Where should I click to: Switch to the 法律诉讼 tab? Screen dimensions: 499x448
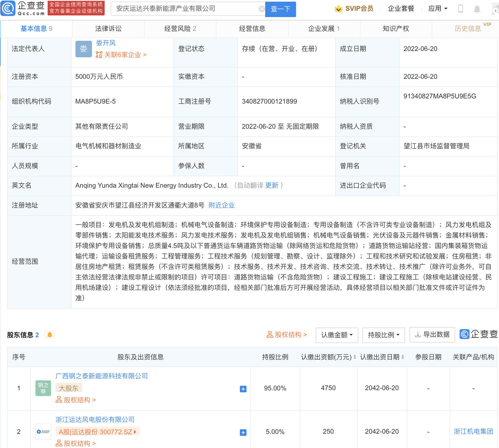[x=108, y=29]
